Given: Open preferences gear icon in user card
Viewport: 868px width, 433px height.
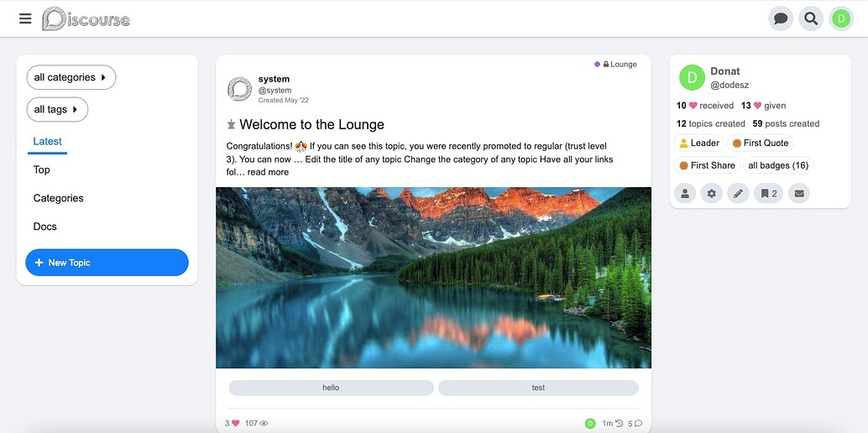Looking at the screenshot, I should tap(711, 193).
